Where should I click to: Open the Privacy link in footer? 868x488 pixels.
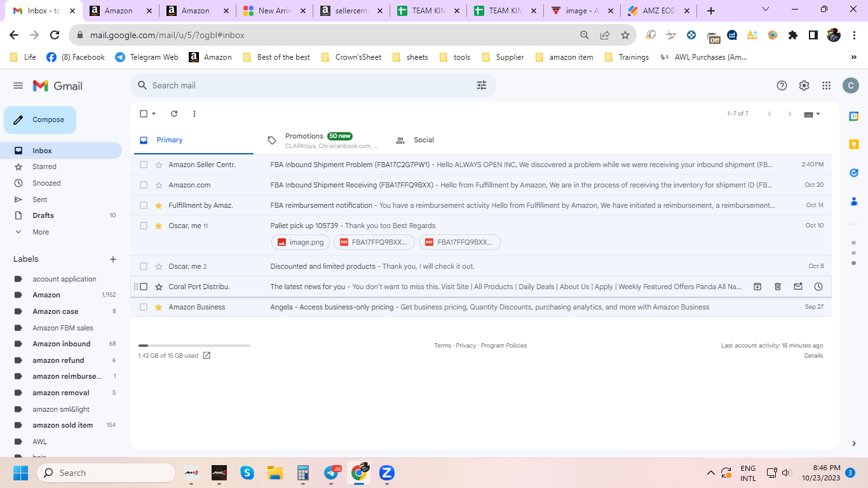[x=466, y=346]
